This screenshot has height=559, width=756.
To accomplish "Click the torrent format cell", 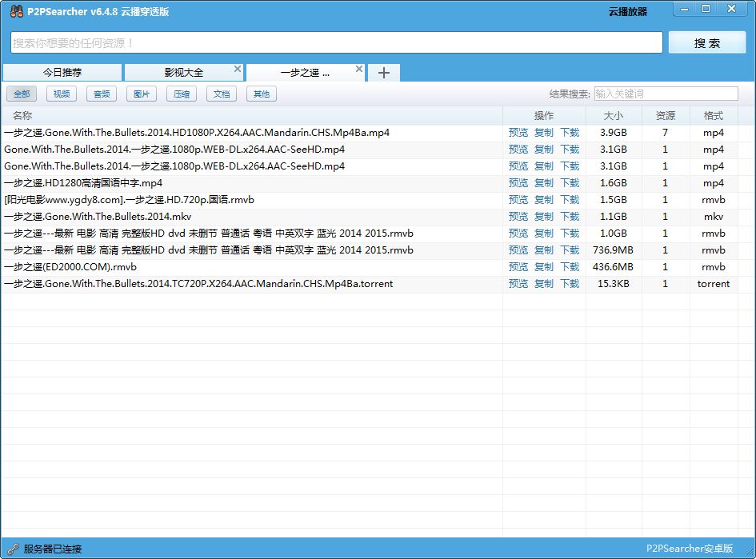I will pos(713,284).
